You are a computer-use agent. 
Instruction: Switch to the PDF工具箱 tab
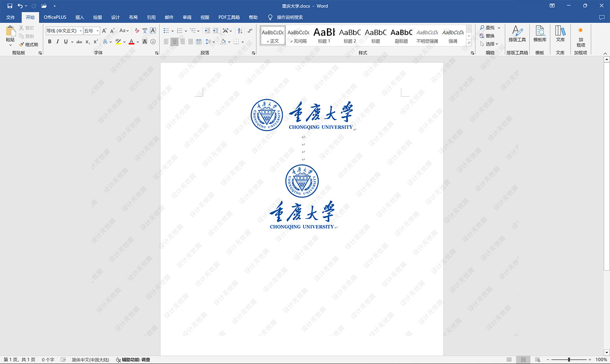tap(229, 17)
